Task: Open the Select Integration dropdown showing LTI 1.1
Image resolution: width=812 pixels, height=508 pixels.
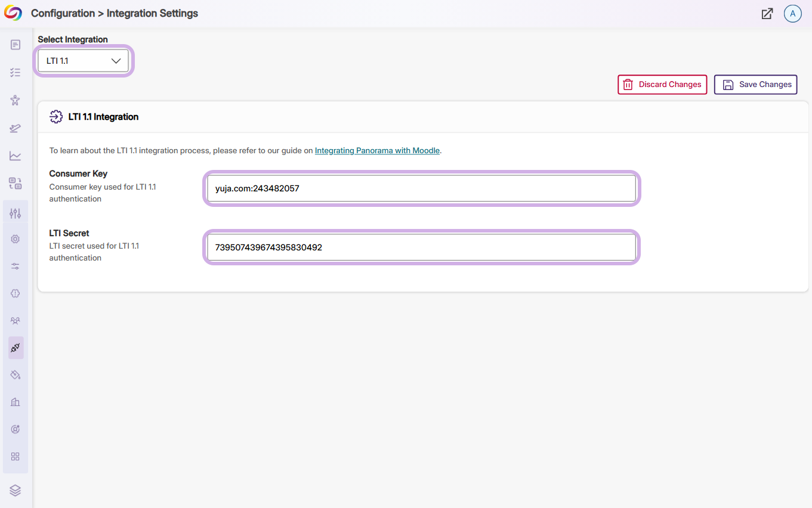Action: (84, 61)
